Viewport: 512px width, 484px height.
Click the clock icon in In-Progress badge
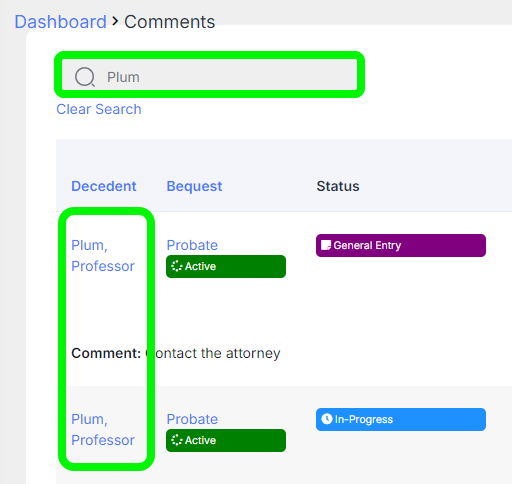327,419
